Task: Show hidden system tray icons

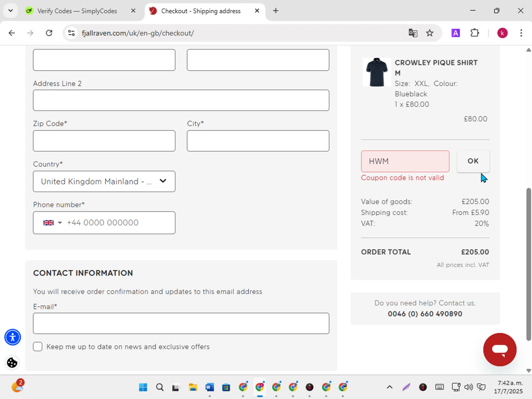Action: 389,387
